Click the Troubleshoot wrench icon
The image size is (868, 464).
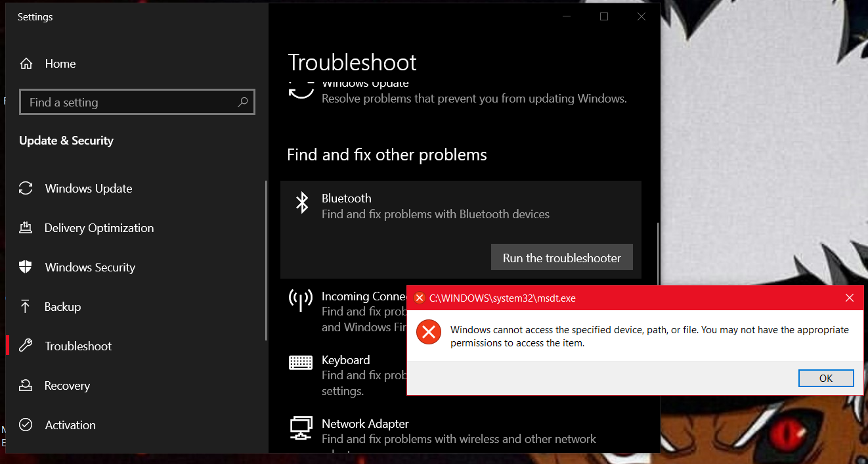tap(26, 346)
